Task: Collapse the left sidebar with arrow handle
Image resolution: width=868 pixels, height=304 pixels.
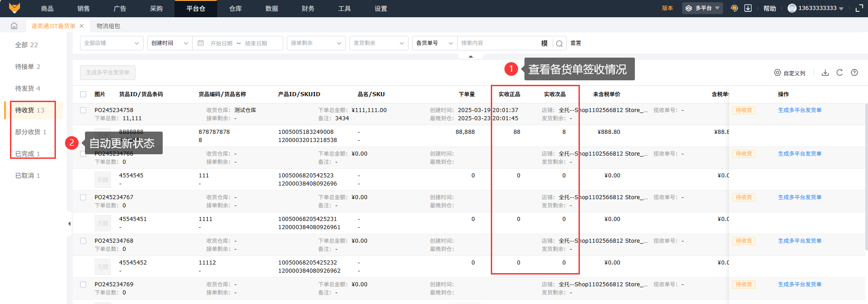Action: click(69, 224)
